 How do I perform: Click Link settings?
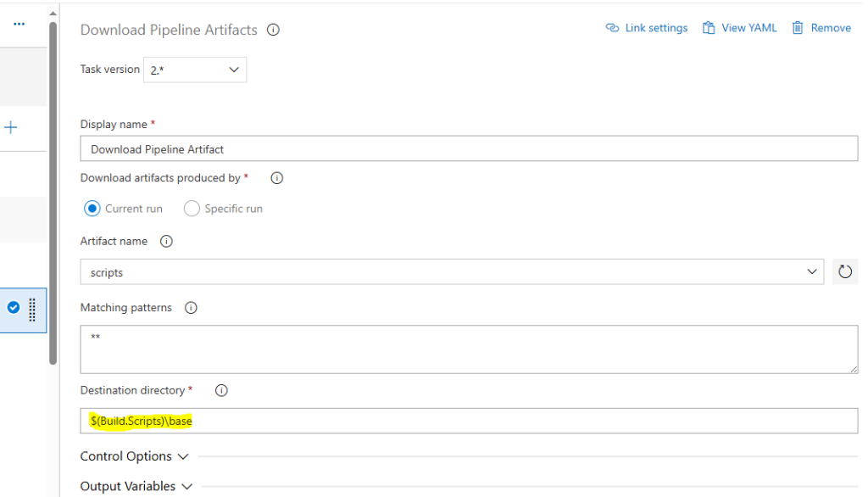(647, 28)
